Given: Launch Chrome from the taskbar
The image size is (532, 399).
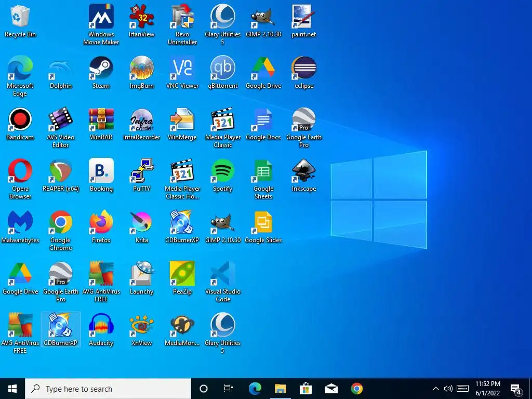Looking at the screenshot, I should (x=356, y=389).
